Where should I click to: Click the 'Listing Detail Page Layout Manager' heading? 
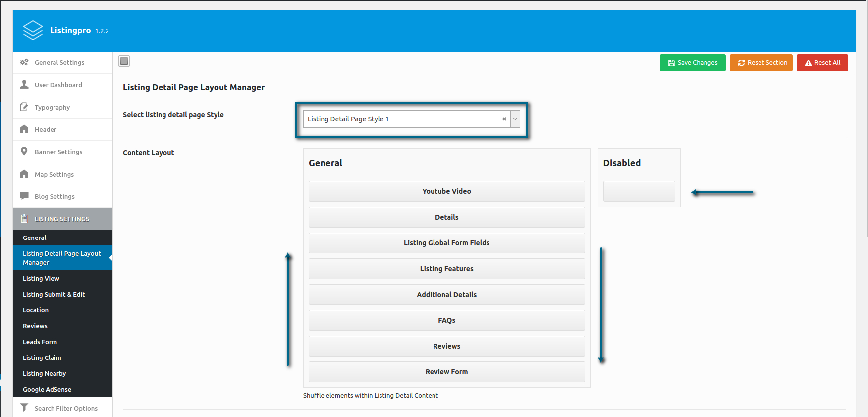click(x=194, y=87)
